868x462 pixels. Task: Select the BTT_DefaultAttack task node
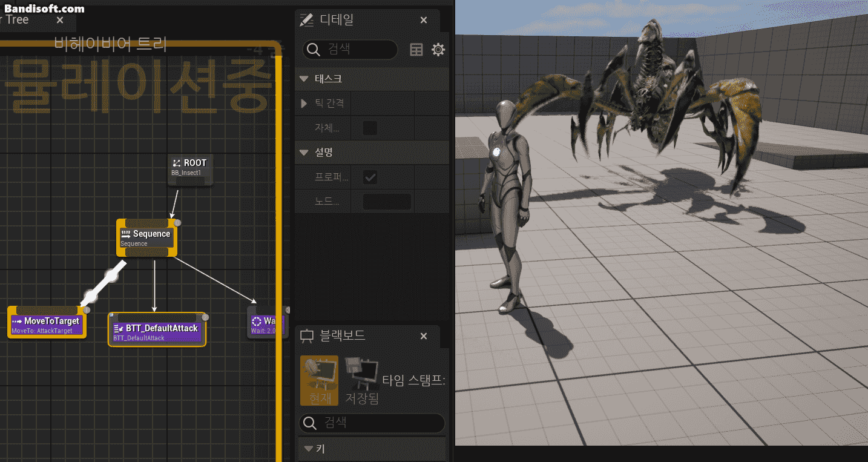pos(157,330)
